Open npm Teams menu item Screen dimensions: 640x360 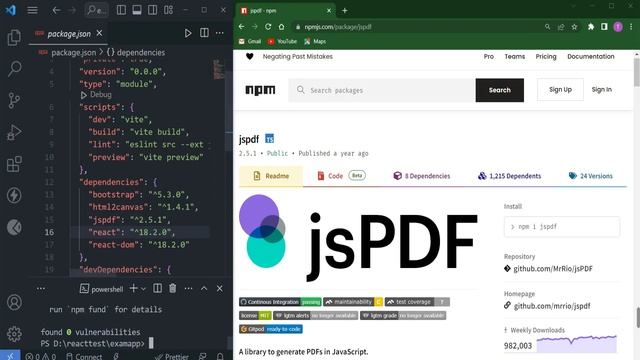(515, 57)
